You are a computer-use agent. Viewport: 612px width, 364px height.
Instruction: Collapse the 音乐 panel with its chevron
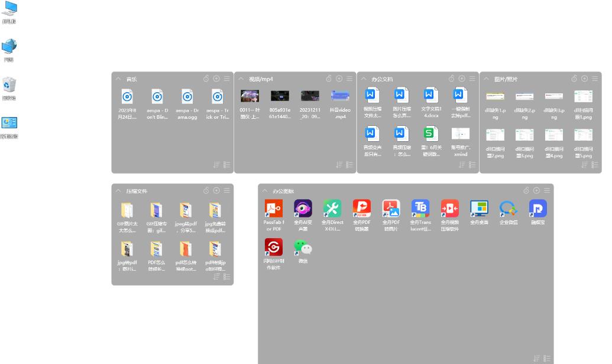pos(118,79)
